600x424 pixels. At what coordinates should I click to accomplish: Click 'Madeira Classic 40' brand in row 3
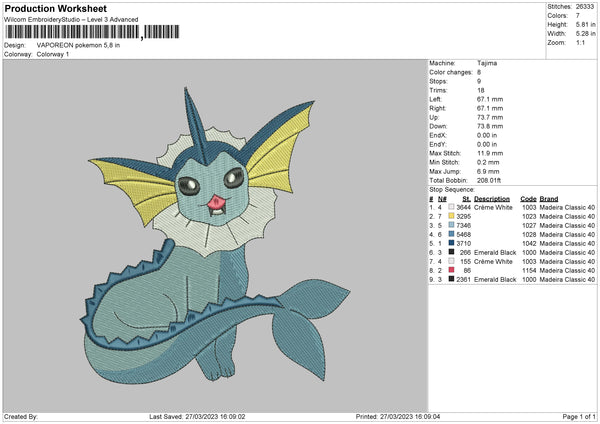(567, 225)
